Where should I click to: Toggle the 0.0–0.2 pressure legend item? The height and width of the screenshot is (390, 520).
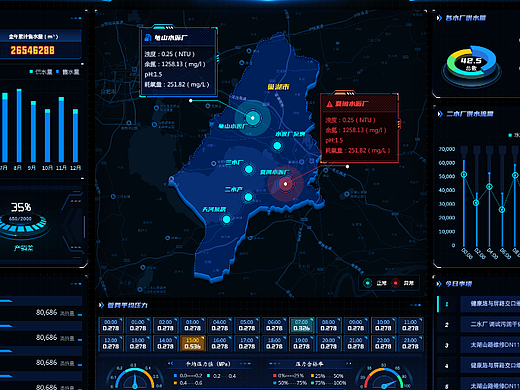(188, 376)
